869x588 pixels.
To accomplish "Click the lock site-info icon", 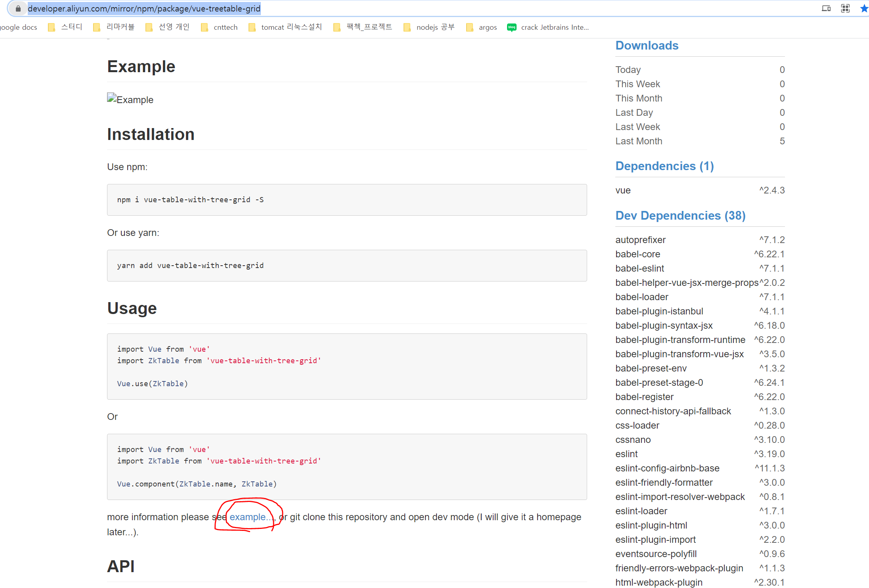I will click(x=18, y=9).
